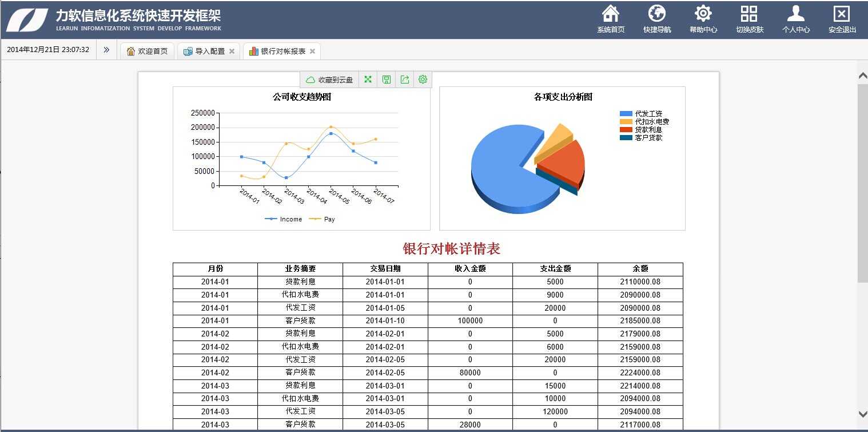This screenshot has height=432, width=868.
Task: Expand the » tab navigation arrows
Action: 106,50
